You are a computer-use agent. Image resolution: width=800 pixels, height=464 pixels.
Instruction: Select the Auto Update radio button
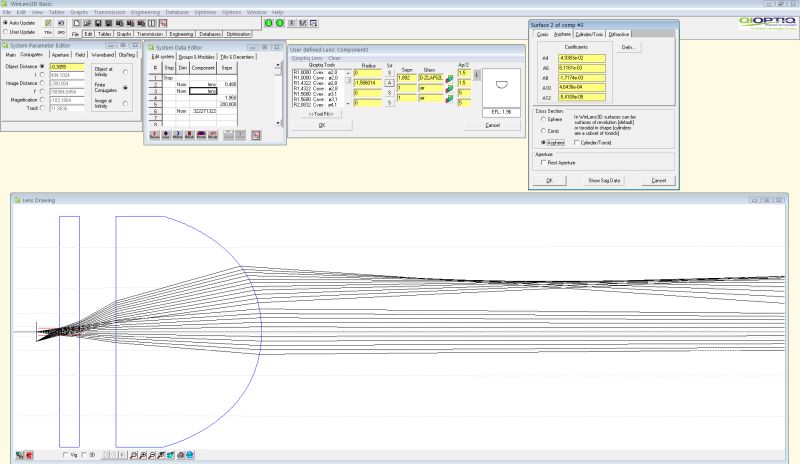pos(6,23)
